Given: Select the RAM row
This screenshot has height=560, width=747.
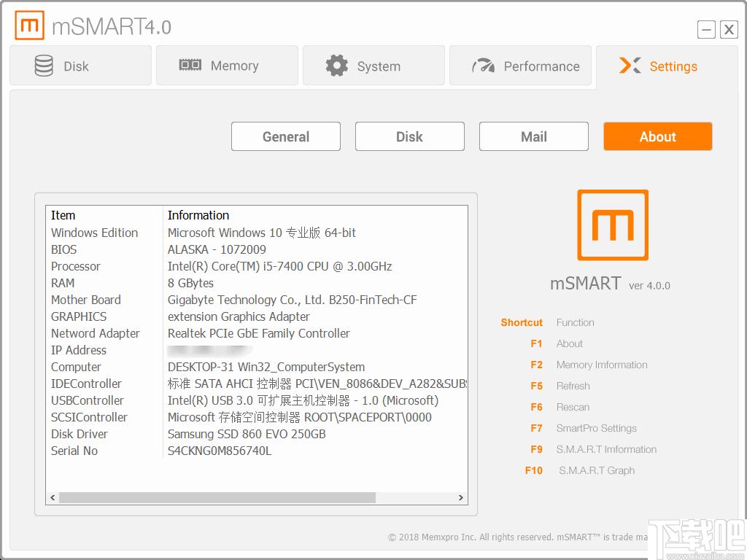Looking at the screenshot, I should (x=257, y=283).
